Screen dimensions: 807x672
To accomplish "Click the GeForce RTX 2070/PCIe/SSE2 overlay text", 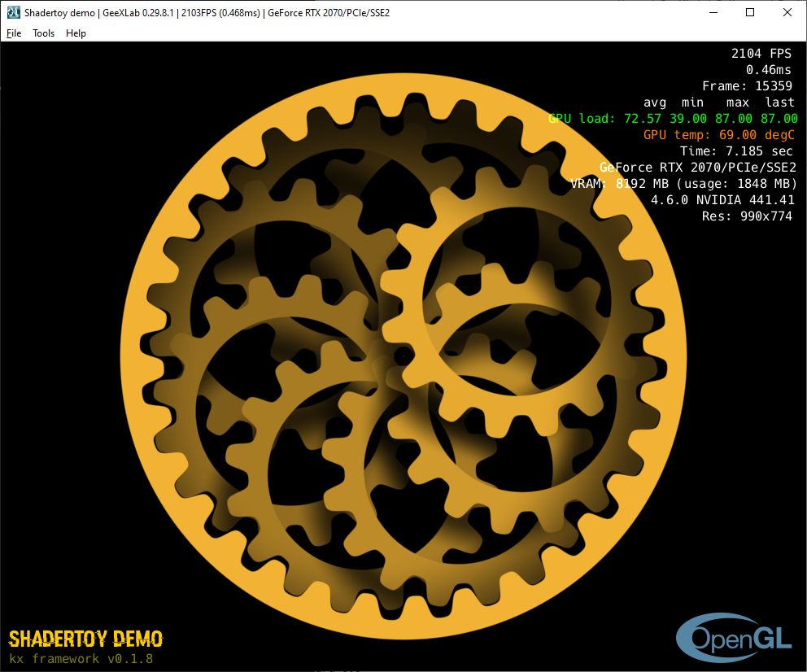I will point(698,168).
